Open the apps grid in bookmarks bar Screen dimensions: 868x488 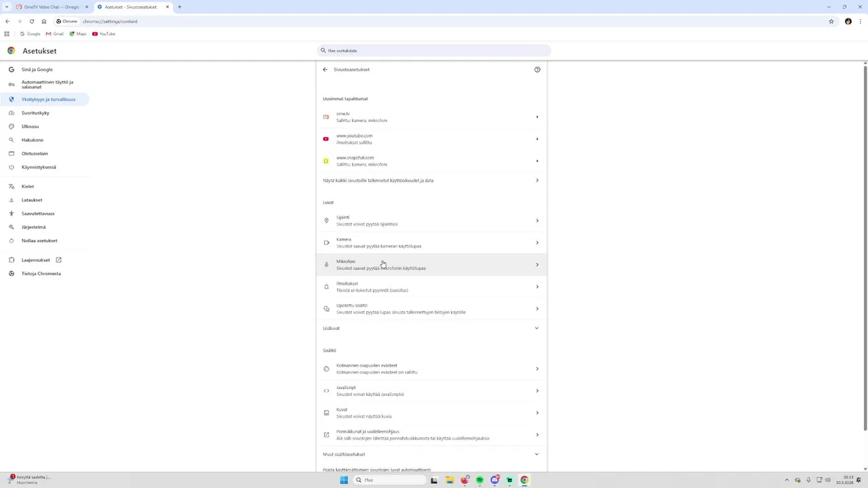tap(7, 34)
